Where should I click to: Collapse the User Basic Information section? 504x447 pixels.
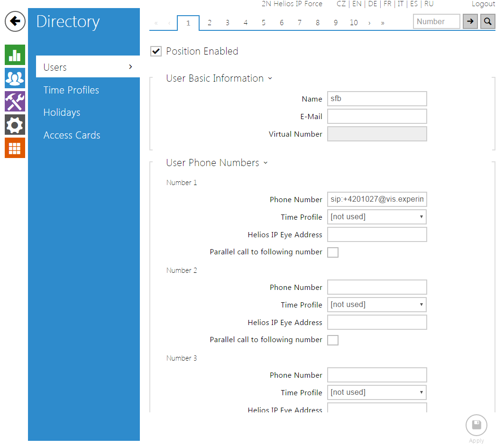pos(219,78)
